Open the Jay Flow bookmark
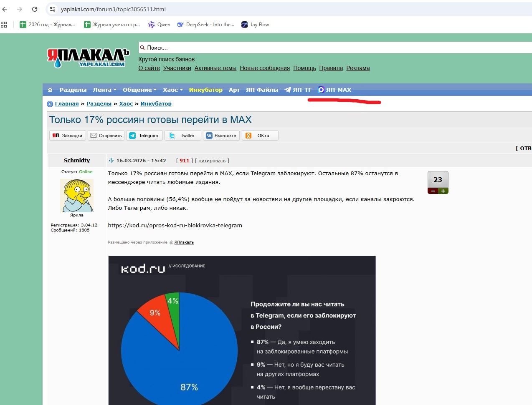 (255, 25)
